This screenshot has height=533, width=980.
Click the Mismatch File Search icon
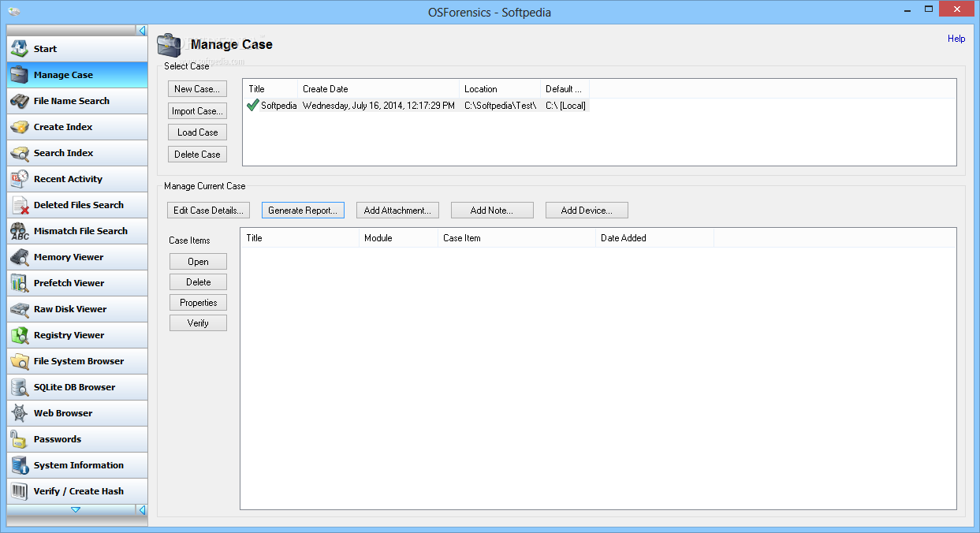20,231
